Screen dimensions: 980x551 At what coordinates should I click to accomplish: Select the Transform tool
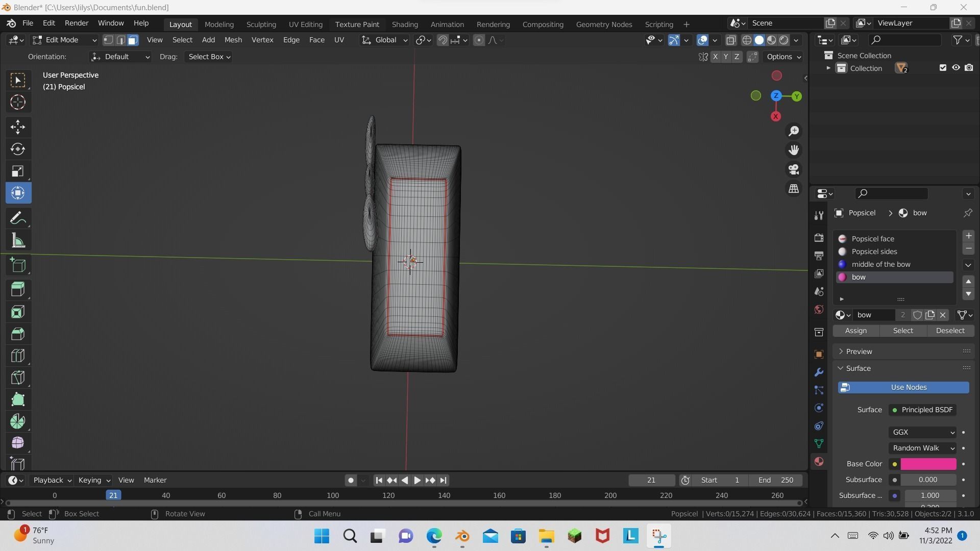click(x=18, y=193)
